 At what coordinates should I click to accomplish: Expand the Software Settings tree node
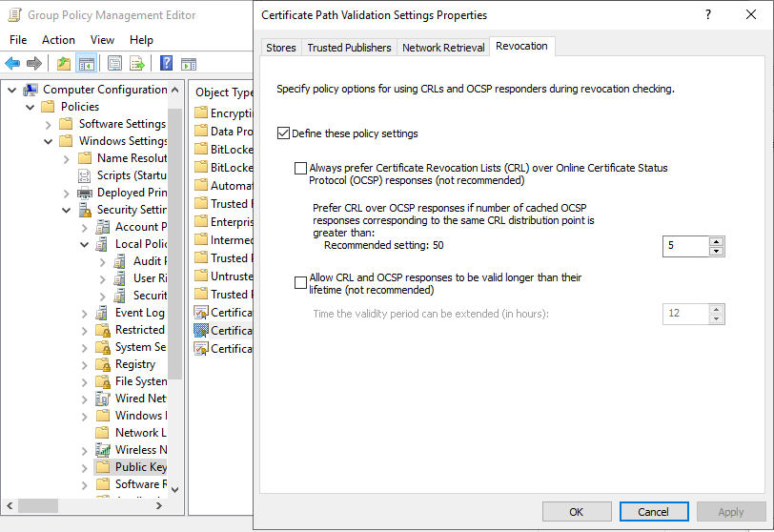point(50,124)
